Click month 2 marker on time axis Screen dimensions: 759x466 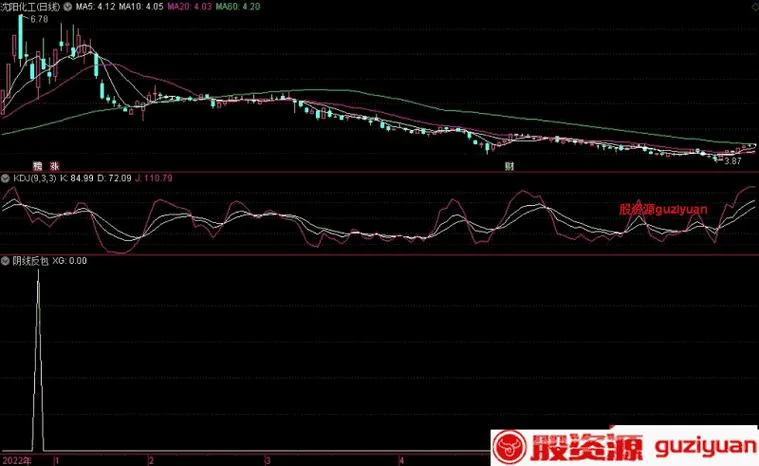click(x=151, y=460)
